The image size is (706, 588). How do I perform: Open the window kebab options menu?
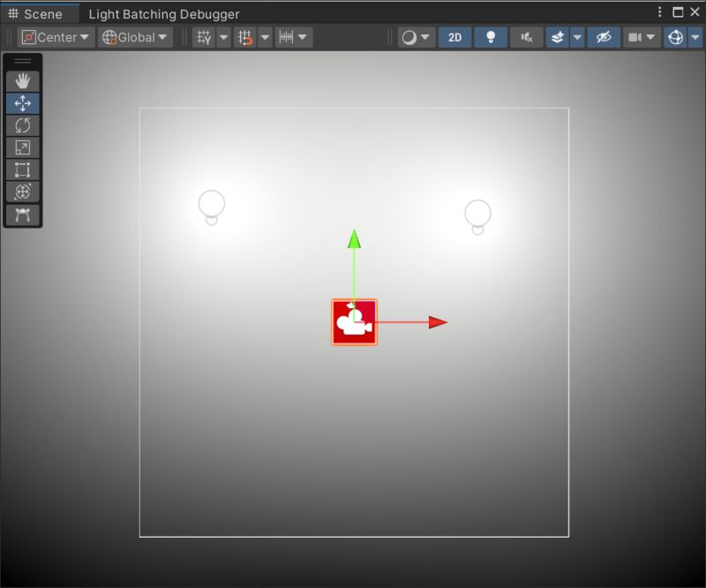point(659,12)
